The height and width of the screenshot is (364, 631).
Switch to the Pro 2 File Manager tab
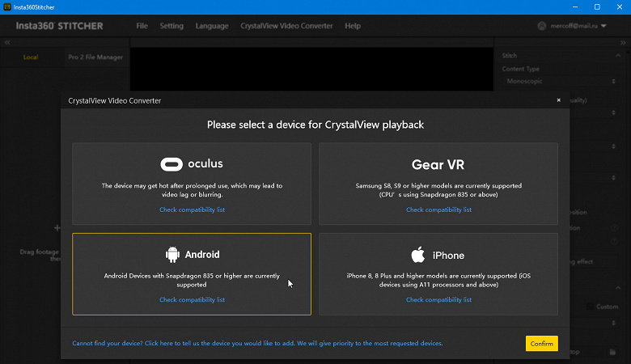pyautogui.click(x=95, y=57)
